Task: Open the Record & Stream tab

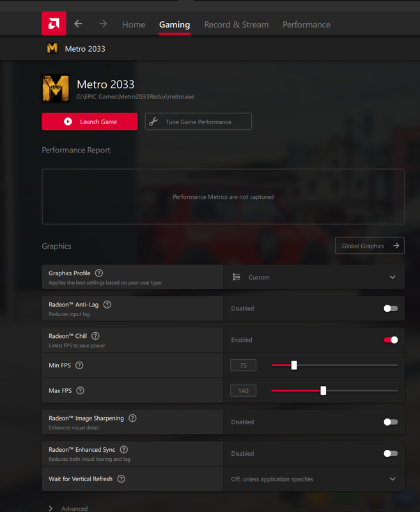Action: coord(237,24)
